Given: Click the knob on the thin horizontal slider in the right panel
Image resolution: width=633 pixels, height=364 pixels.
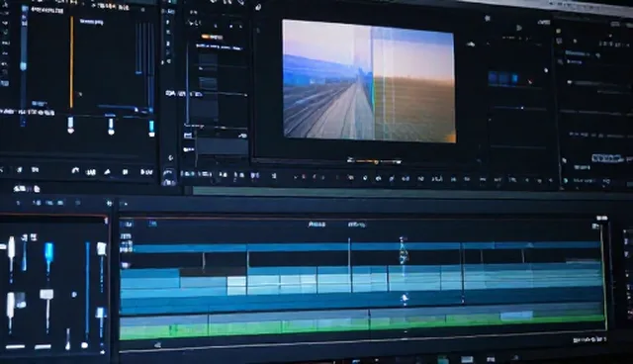Looking at the screenshot, I should [522, 108].
